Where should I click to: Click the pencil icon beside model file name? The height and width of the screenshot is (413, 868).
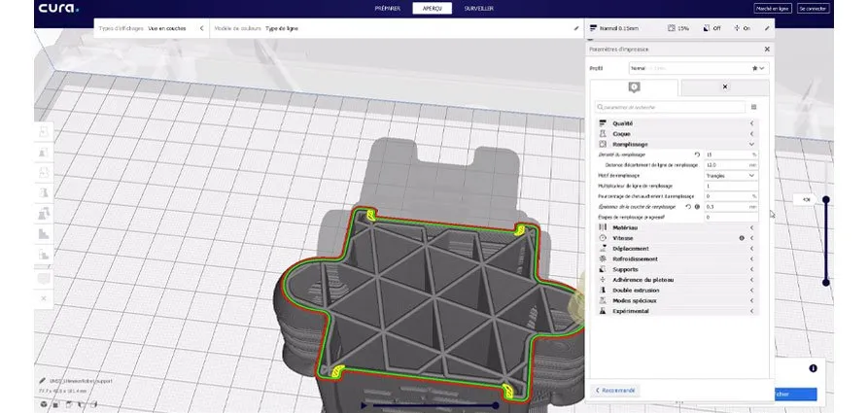point(42,381)
